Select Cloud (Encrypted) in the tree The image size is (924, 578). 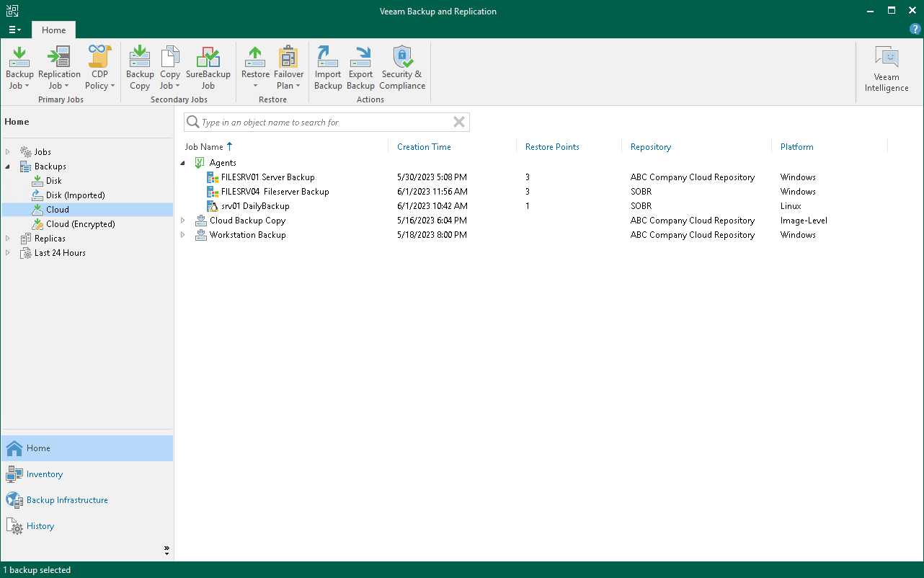[x=80, y=224]
